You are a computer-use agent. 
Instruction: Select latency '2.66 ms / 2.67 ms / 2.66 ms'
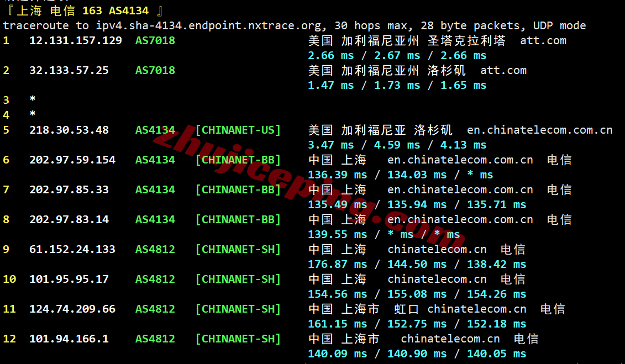(397, 56)
